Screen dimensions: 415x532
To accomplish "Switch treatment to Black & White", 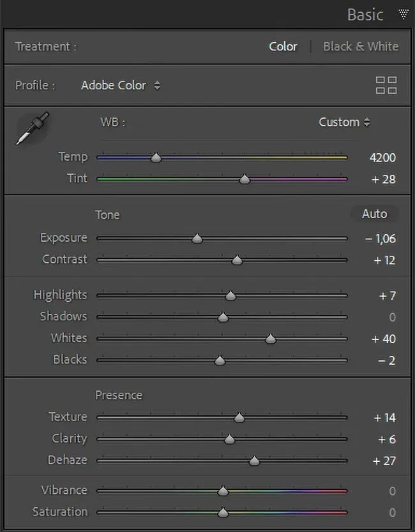I will click(360, 47).
